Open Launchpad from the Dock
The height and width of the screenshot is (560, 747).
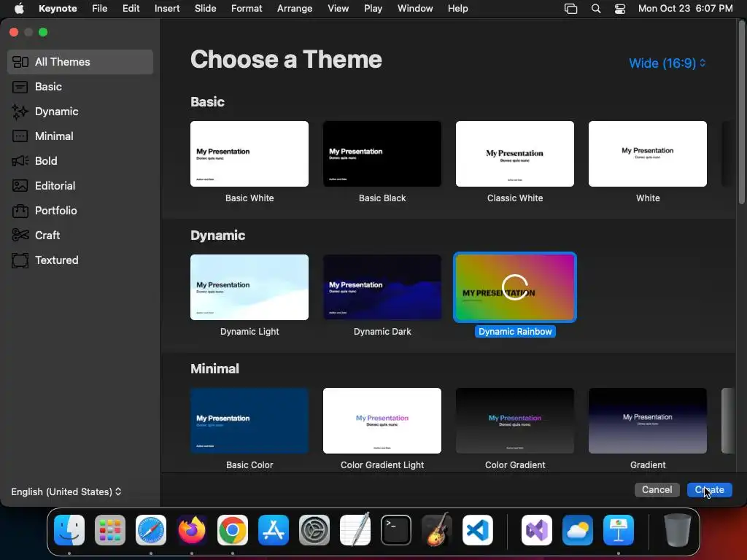tap(110, 530)
